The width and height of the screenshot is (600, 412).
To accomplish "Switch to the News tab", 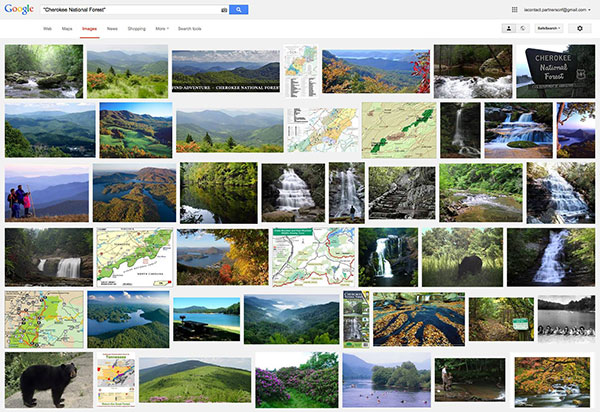I will pyautogui.click(x=112, y=29).
